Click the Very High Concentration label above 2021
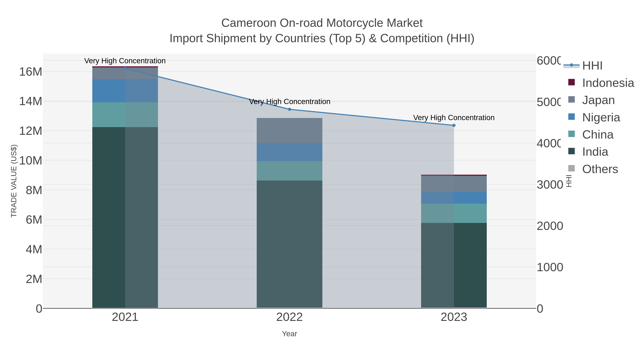644x362 pixels. point(125,61)
